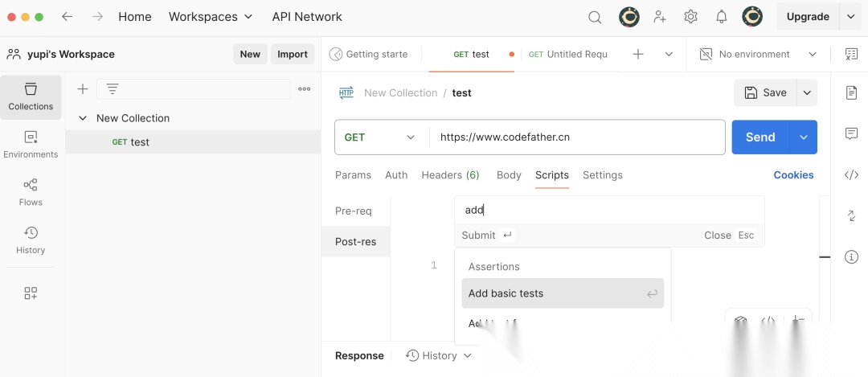Go forward with the right arrow
The width and height of the screenshot is (868, 377).
tap(97, 17)
